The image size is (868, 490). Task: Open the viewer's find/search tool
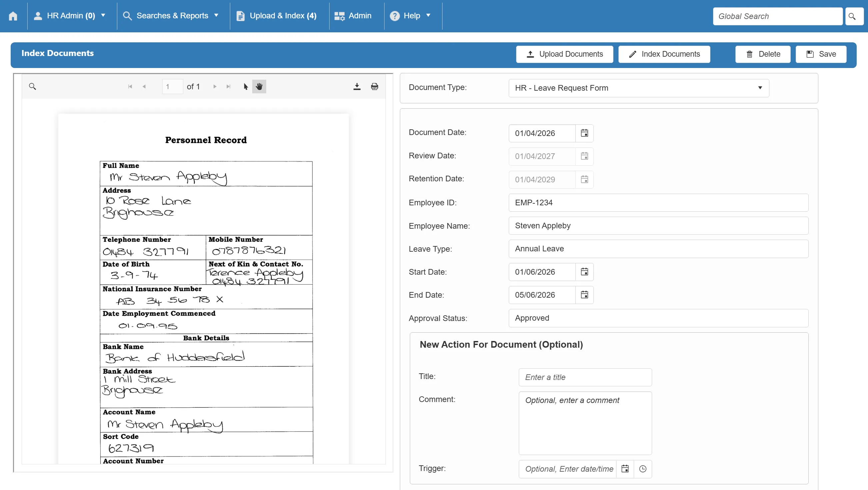(33, 87)
